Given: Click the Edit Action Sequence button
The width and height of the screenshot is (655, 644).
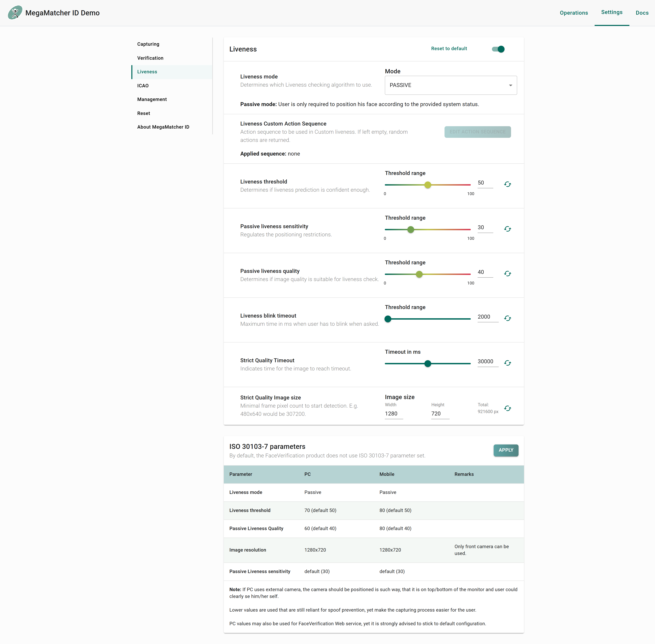Looking at the screenshot, I should (477, 132).
